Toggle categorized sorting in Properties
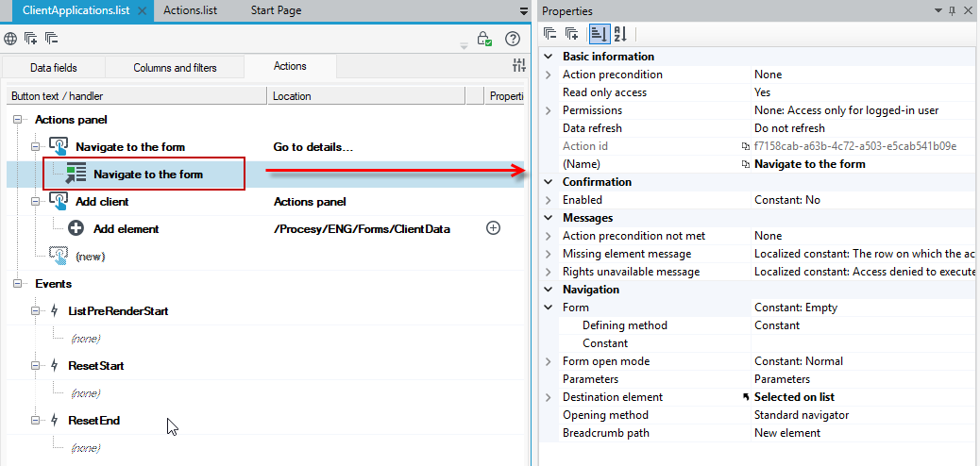Screen dimensions: 980x466 tap(599, 33)
